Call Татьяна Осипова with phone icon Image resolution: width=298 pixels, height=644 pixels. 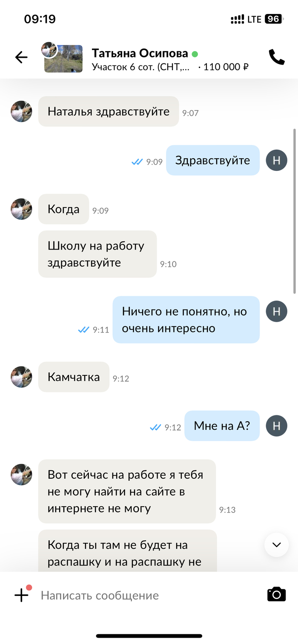[x=277, y=57]
